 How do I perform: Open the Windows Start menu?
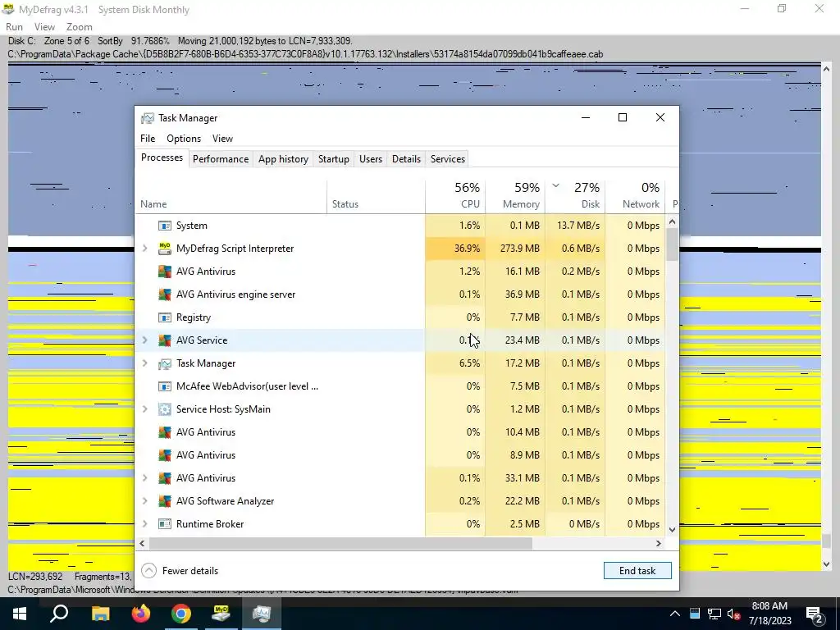point(20,614)
